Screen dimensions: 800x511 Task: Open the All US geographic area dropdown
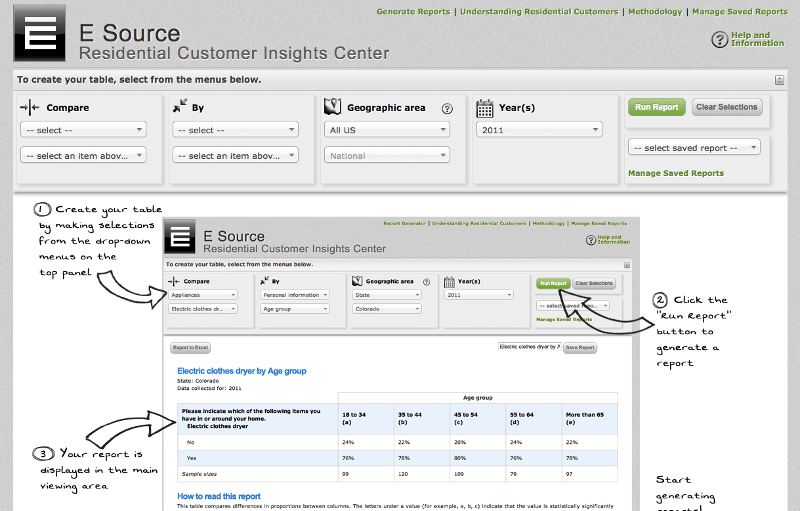pos(387,130)
